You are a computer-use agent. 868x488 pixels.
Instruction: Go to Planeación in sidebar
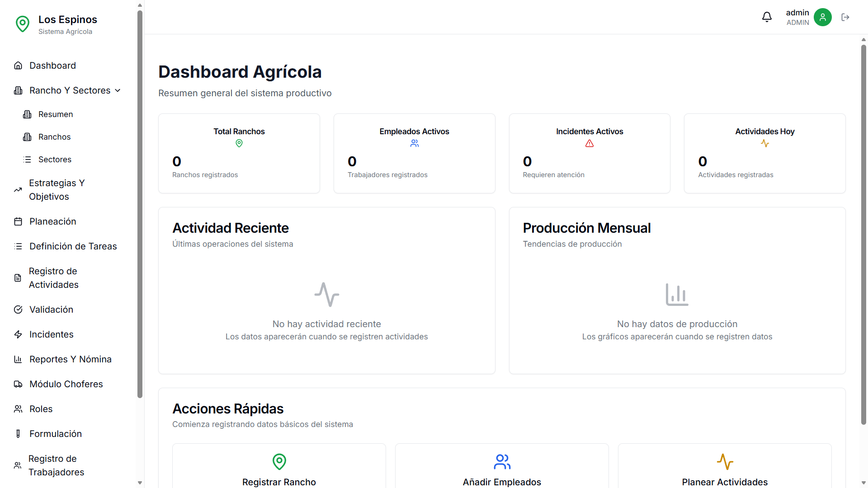coord(52,221)
